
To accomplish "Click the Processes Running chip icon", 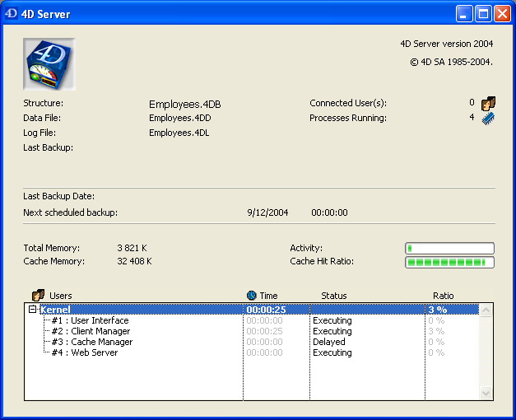I will click(x=488, y=119).
